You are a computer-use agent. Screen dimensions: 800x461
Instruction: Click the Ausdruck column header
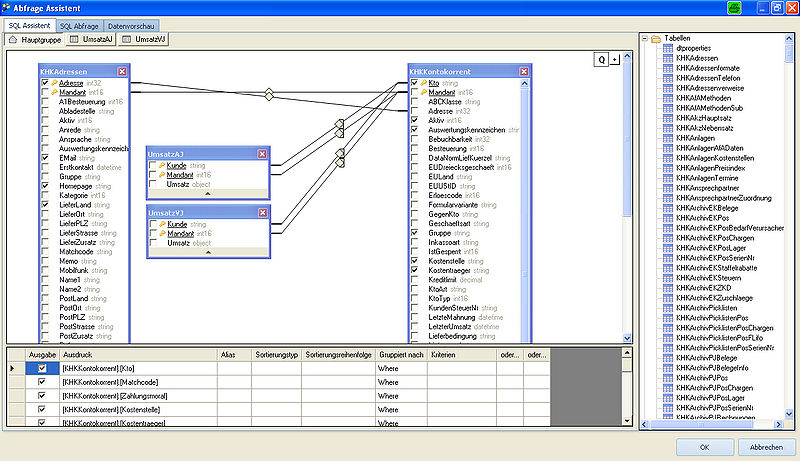point(139,354)
